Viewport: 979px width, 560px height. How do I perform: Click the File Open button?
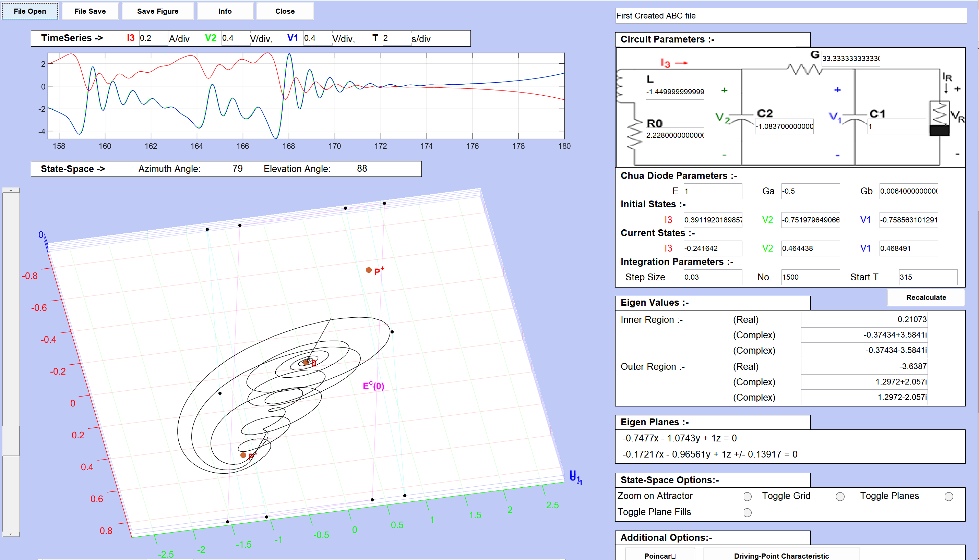coord(30,11)
